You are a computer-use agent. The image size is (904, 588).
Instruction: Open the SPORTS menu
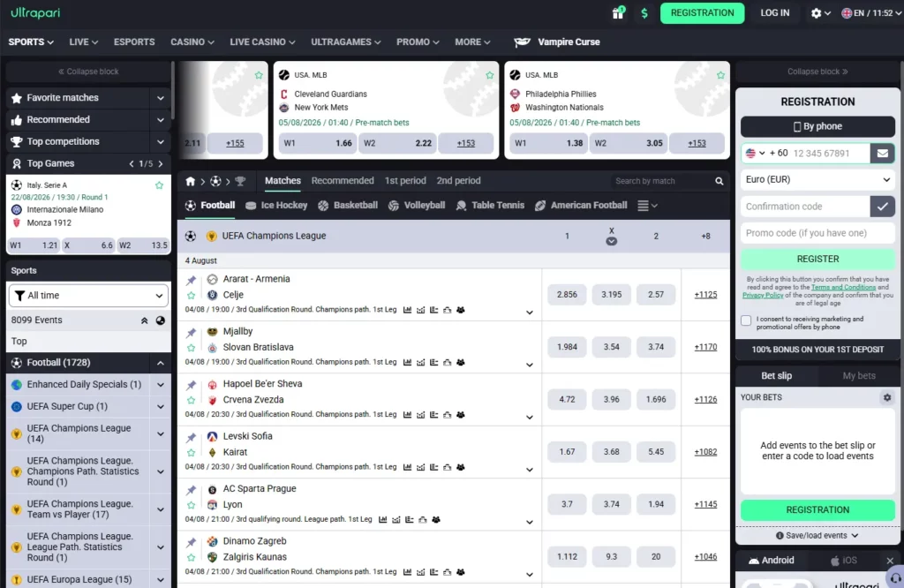[x=31, y=42]
